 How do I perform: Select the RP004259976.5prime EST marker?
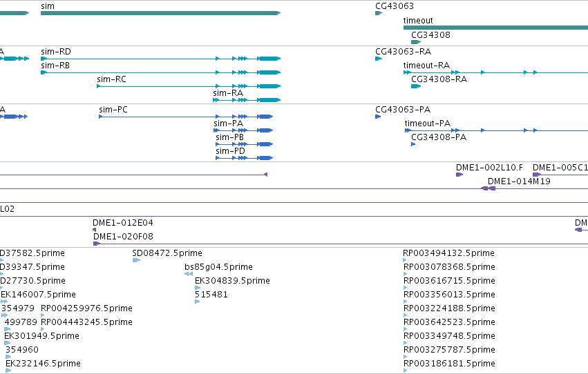[x=42, y=315]
